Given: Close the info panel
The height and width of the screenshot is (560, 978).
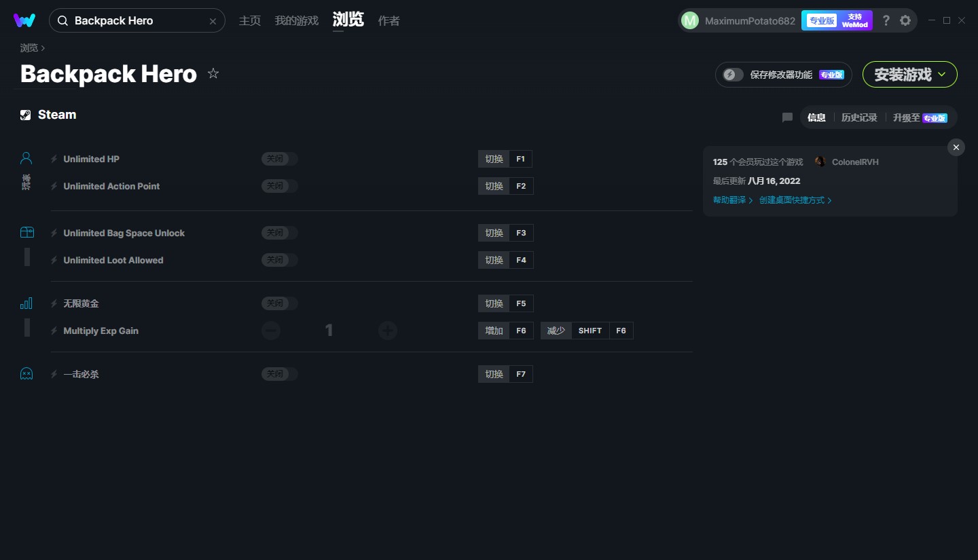Looking at the screenshot, I should point(956,147).
